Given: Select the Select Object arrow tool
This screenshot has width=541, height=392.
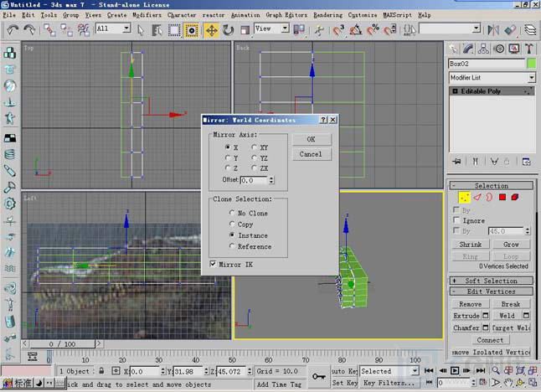Looking at the screenshot, I should click(141, 30).
